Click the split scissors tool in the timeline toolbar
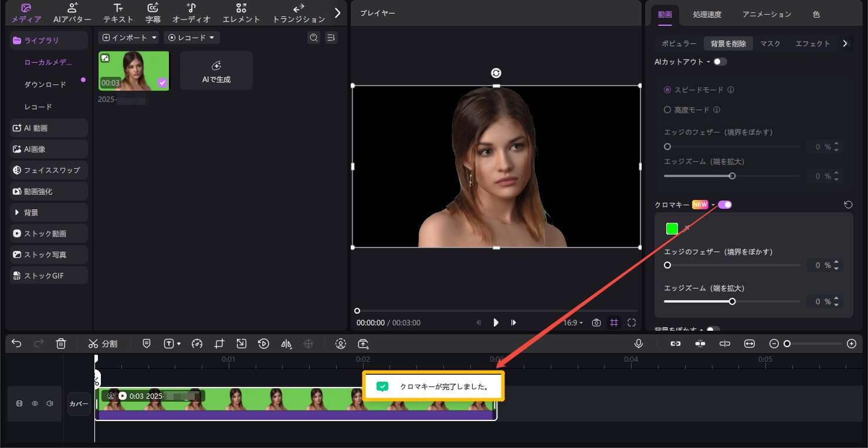The height and width of the screenshot is (448, 868). (103, 344)
